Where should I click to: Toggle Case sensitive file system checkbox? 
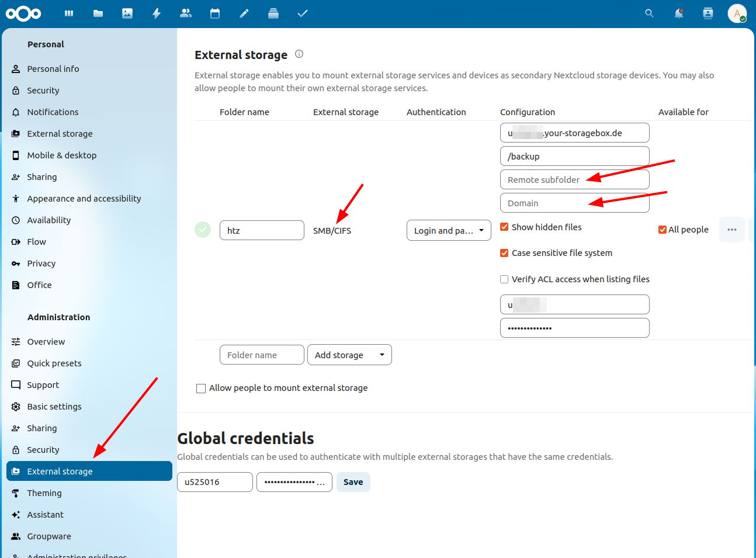coord(504,253)
